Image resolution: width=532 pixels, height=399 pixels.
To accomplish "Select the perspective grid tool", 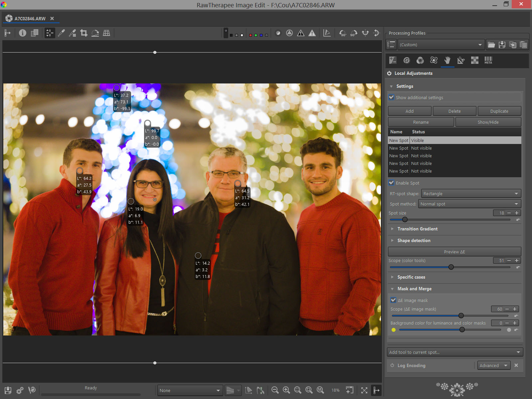I will click(x=106, y=33).
